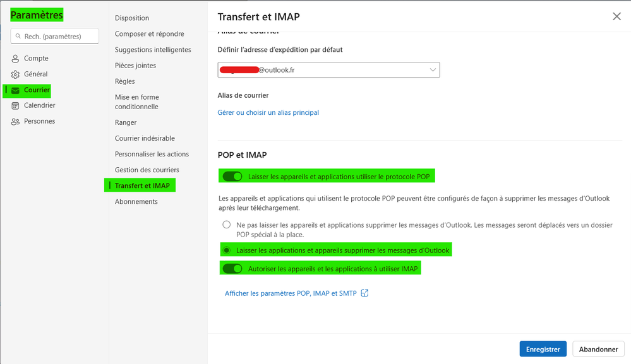Click the Personnes people icon
Screen dimensions: 631x364
tap(16, 122)
